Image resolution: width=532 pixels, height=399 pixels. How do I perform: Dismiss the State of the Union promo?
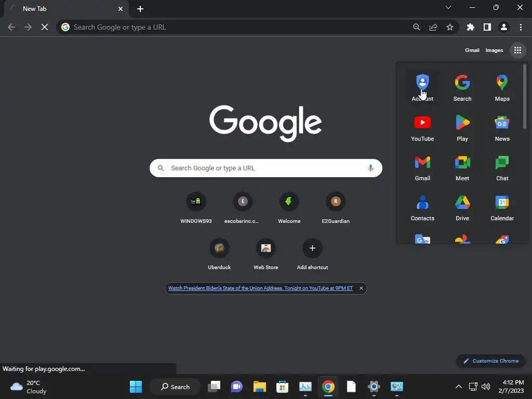point(361,288)
